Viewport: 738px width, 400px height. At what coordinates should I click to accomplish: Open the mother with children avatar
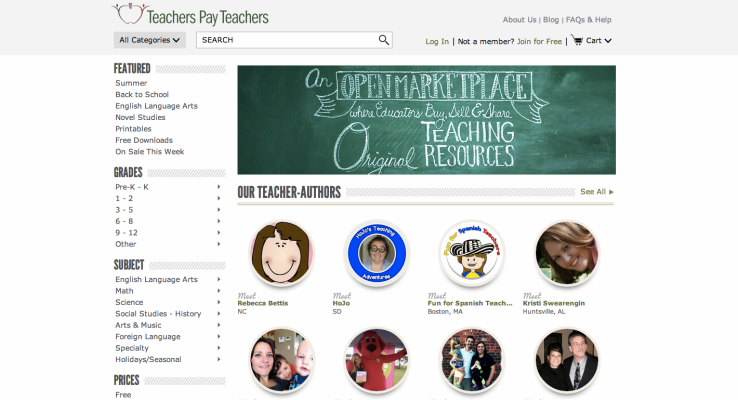click(x=281, y=360)
